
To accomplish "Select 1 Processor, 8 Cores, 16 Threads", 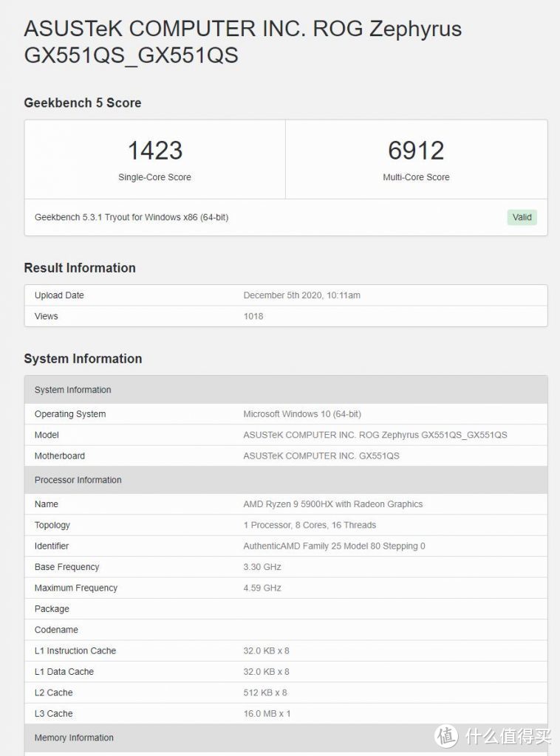I will point(310,525).
